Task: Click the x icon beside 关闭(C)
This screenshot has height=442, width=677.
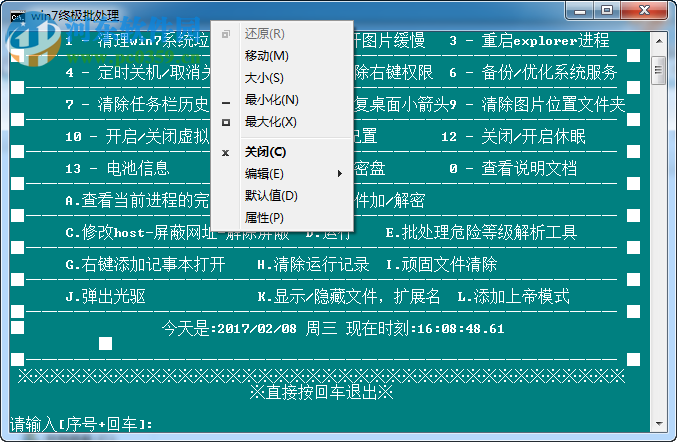Action: [x=225, y=153]
